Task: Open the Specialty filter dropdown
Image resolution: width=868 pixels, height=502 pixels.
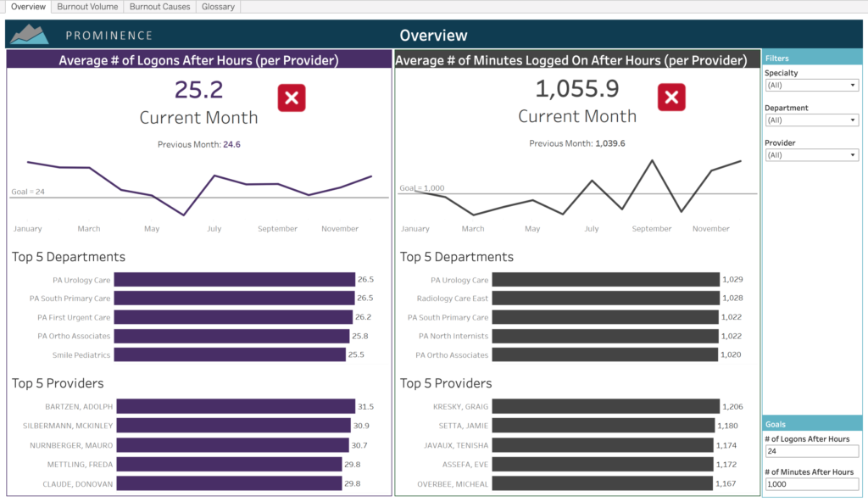Action: point(811,86)
